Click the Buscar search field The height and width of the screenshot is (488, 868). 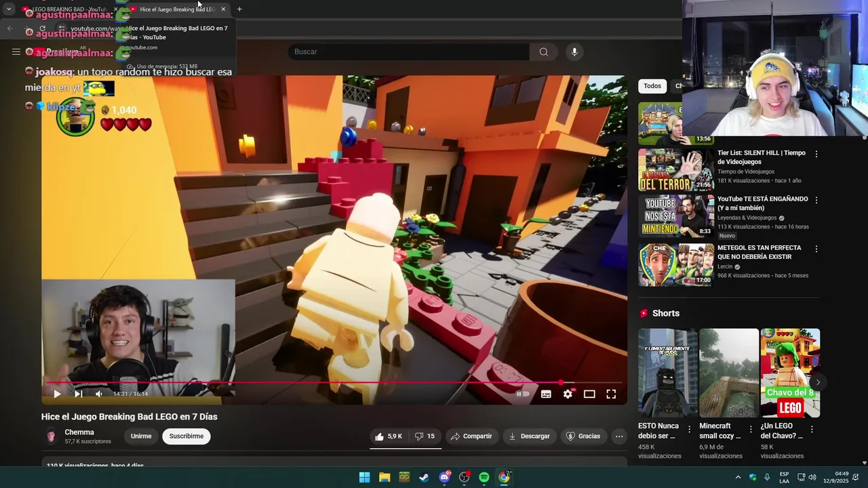click(408, 52)
